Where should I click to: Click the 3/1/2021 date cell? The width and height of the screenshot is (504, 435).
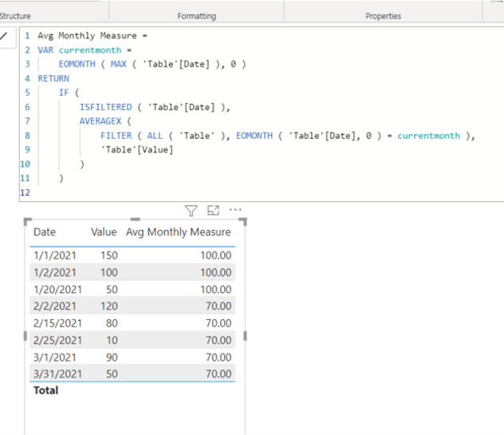(55, 358)
